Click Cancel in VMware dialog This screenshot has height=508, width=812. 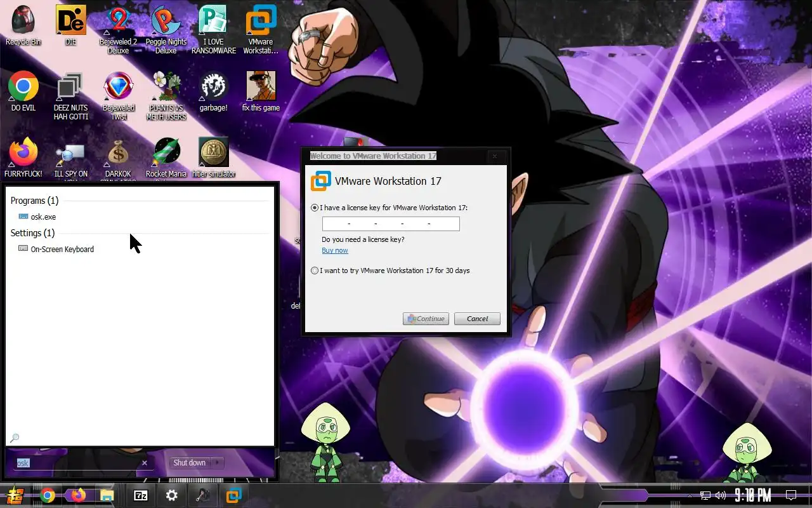477,319
